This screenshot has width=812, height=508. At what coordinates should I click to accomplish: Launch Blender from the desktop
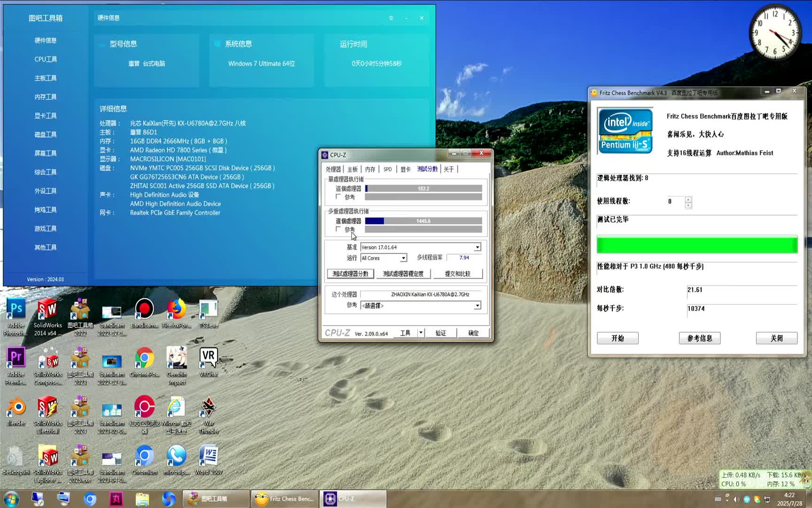[x=16, y=408]
